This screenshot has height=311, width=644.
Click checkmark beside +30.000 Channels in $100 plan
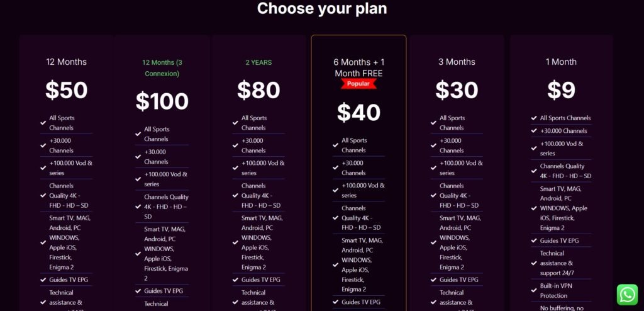point(138,156)
